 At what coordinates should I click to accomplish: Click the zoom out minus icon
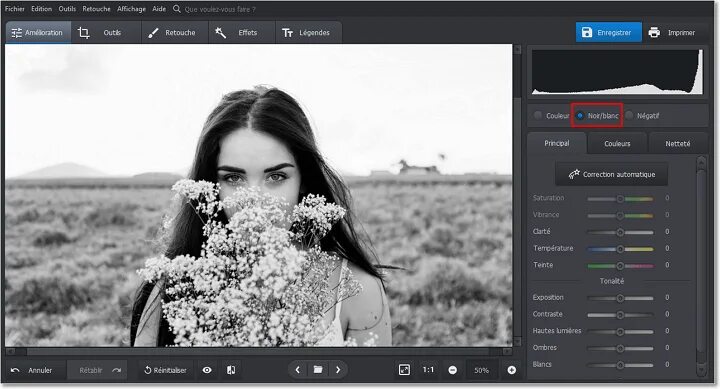pyautogui.click(x=452, y=370)
